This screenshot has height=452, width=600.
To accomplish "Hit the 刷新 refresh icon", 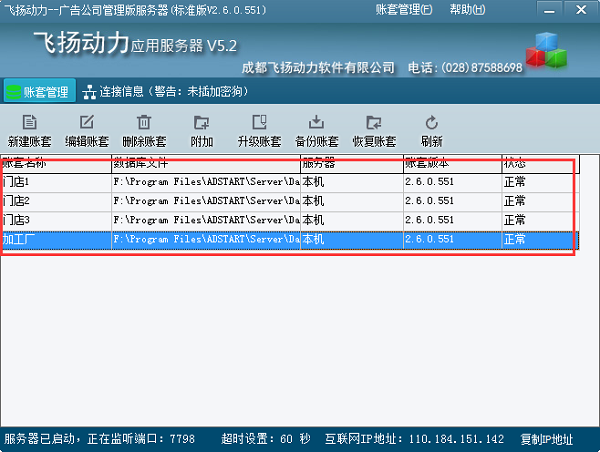I will (x=432, y=123).
